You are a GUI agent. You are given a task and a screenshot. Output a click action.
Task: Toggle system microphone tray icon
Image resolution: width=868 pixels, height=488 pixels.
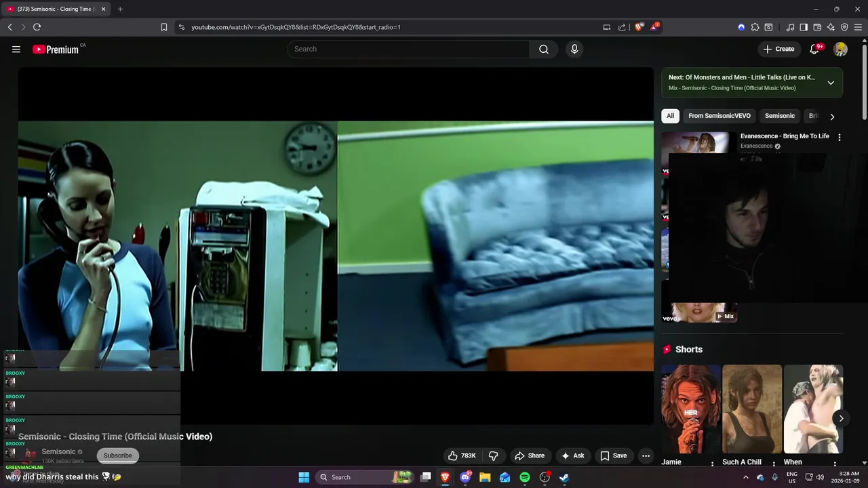[774, 477]
